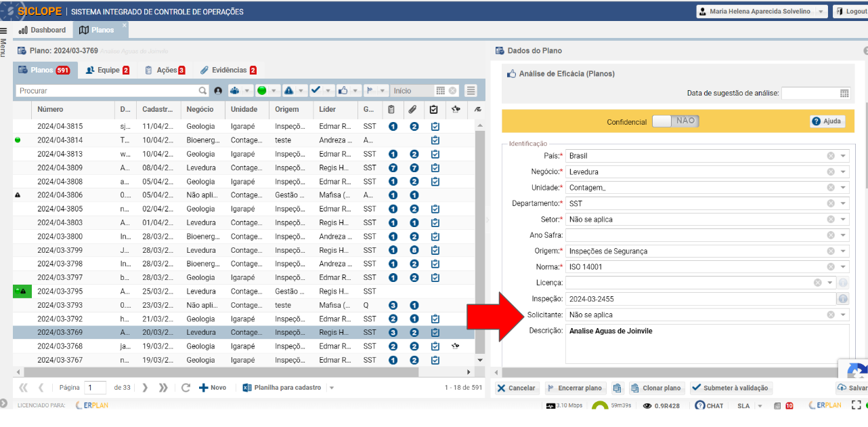Screen dimensions: 868x427
Task: Click the green status circle filter
Action: click(261, 90)
